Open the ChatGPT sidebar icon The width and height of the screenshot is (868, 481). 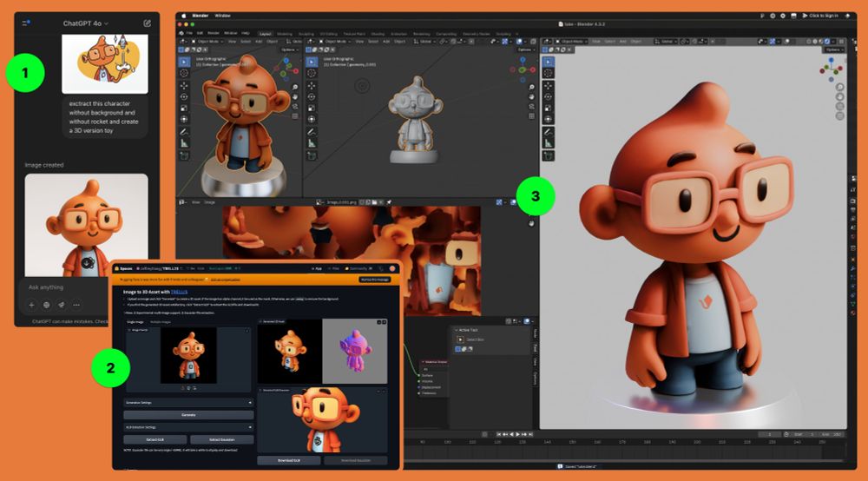25,23
